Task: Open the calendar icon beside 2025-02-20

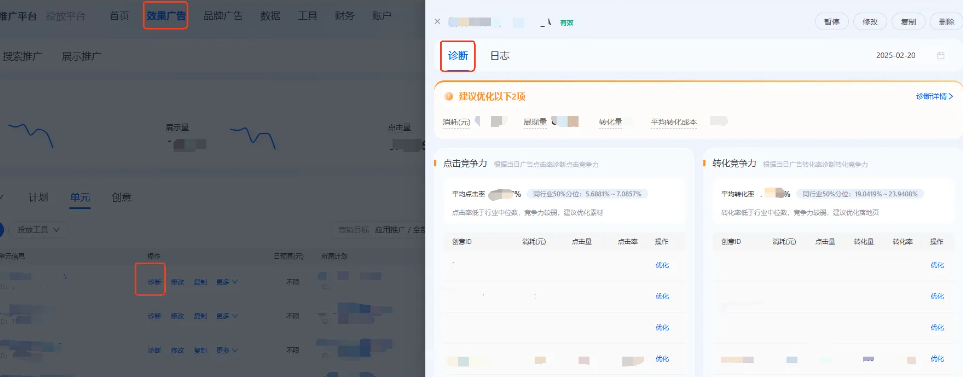Action: tap(940, 55)
